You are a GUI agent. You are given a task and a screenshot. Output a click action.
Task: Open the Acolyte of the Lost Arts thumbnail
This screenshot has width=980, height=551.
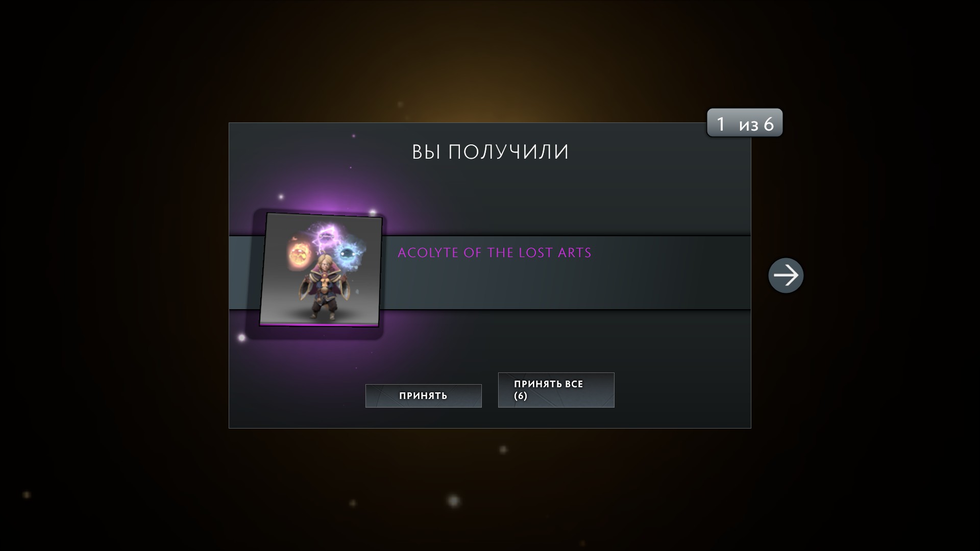pyautogui.click(x=321, y=269)
